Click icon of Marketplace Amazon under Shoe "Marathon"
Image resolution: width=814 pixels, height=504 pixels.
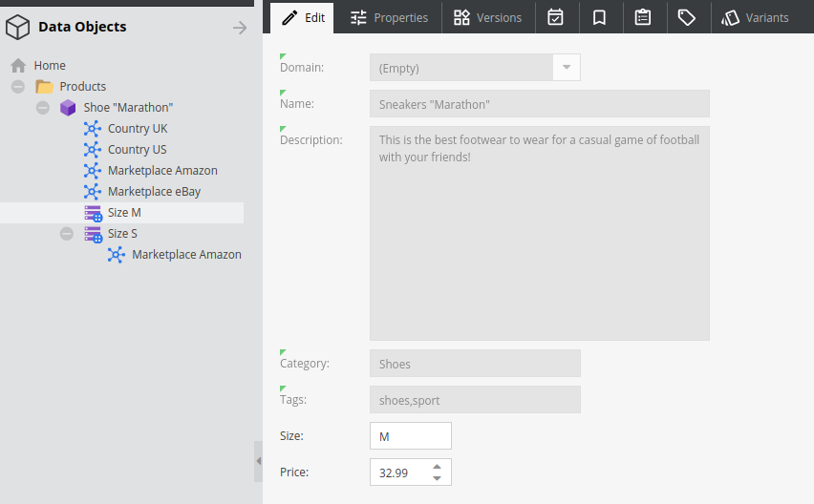pyautogui.click(x=93, y=171)
